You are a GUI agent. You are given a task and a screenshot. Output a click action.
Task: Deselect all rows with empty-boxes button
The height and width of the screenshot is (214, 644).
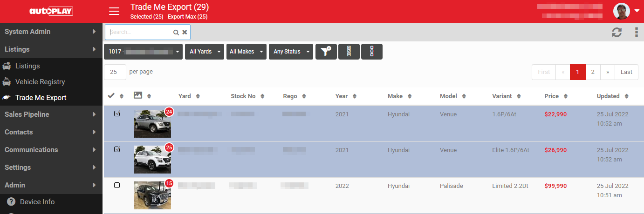click(x=372, y=52)
